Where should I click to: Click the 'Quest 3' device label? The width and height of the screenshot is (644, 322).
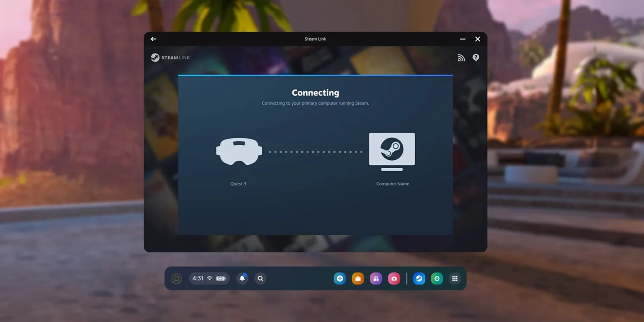[x=238, y=184]
